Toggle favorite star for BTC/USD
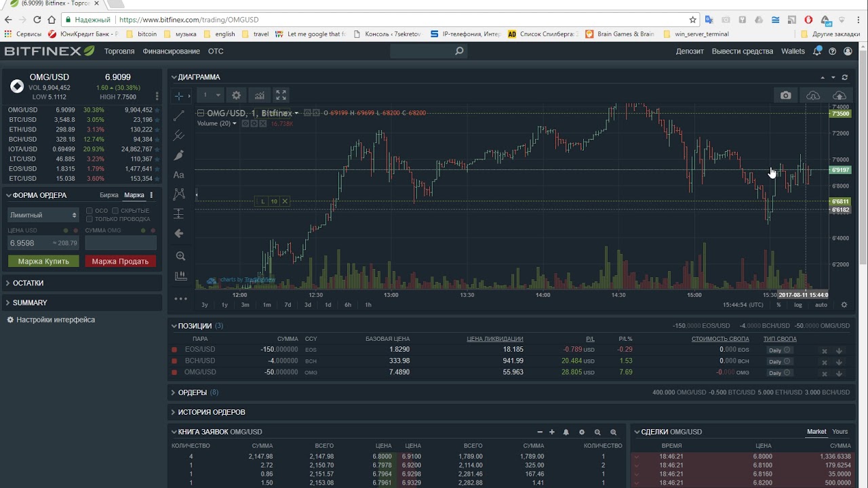The width and height of the screenshot is (868, 488). click(x=157, y=120)
